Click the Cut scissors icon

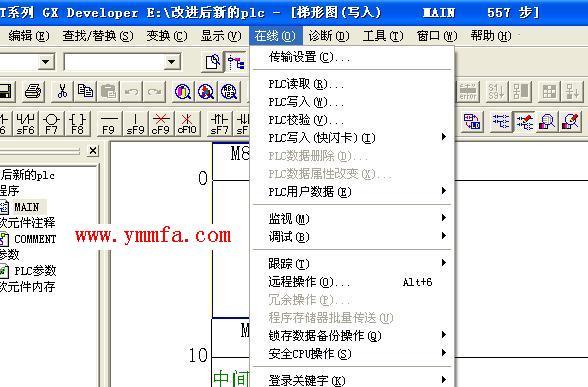pyautogui.click(x=62, y=92)
